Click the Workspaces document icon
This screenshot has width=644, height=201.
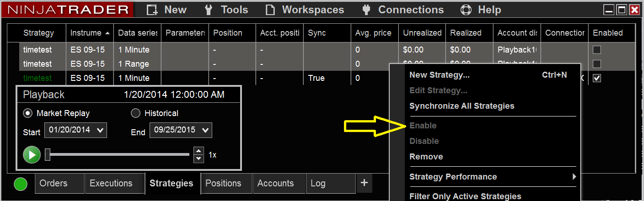tap(271, 10)
